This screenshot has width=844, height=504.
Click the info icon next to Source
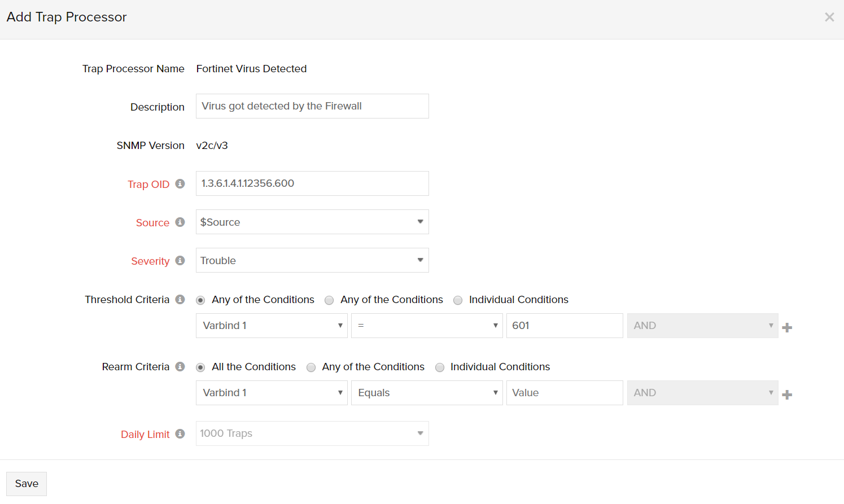point(180,222)
